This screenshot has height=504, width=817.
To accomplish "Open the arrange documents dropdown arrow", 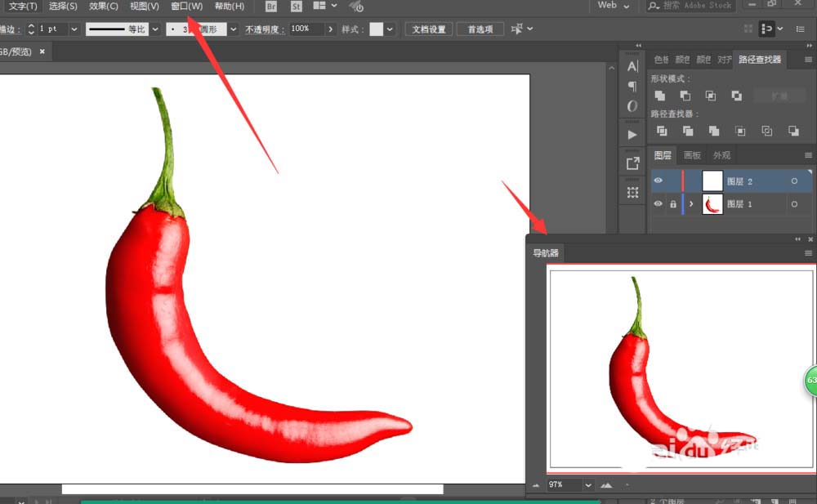I will pyautogui.click(x=334, y=6).
